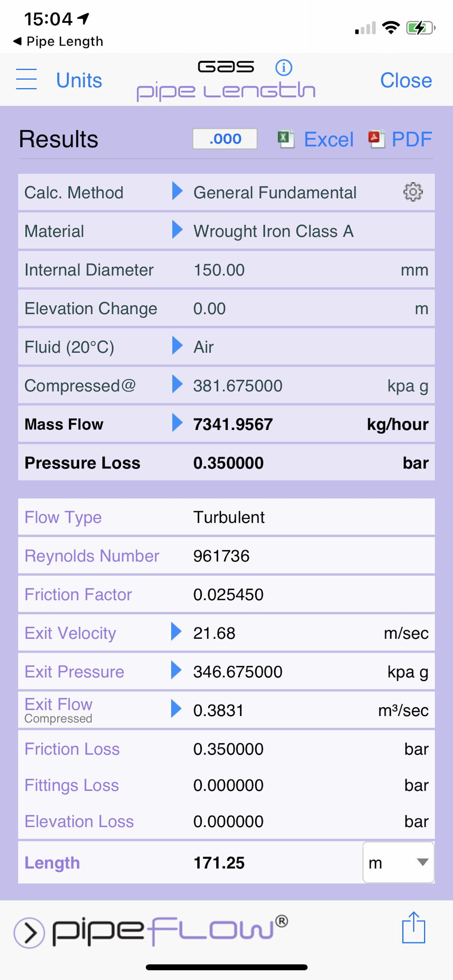Select Elevation Change value 0.00
This screenshot has height=980, width=453.
(209, 308)
